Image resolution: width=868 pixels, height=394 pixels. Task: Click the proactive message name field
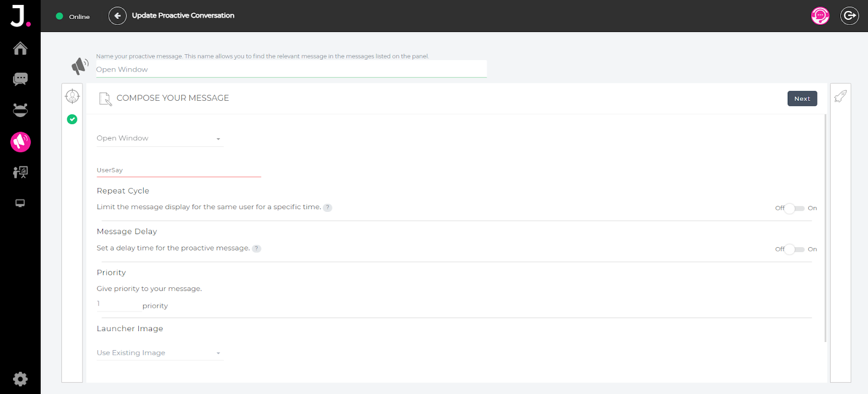291,69
